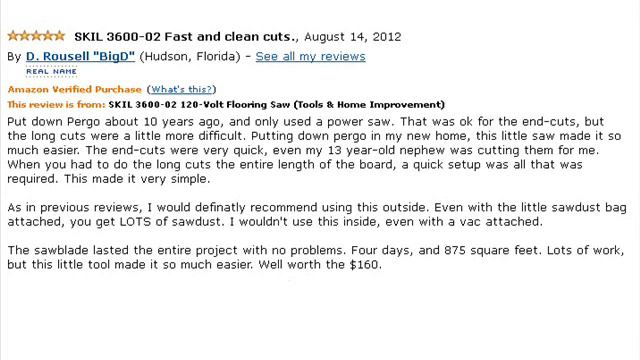Image resolution: width=640 pixels, height=360 pixels.
Task: Open the See all my reviews link
Action: (310, 56)
